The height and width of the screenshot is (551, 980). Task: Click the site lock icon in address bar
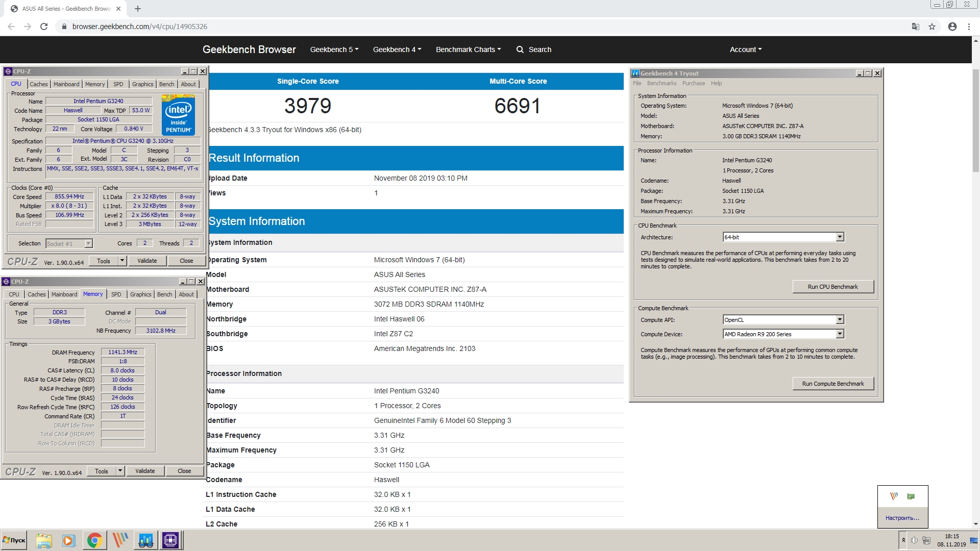64,27
